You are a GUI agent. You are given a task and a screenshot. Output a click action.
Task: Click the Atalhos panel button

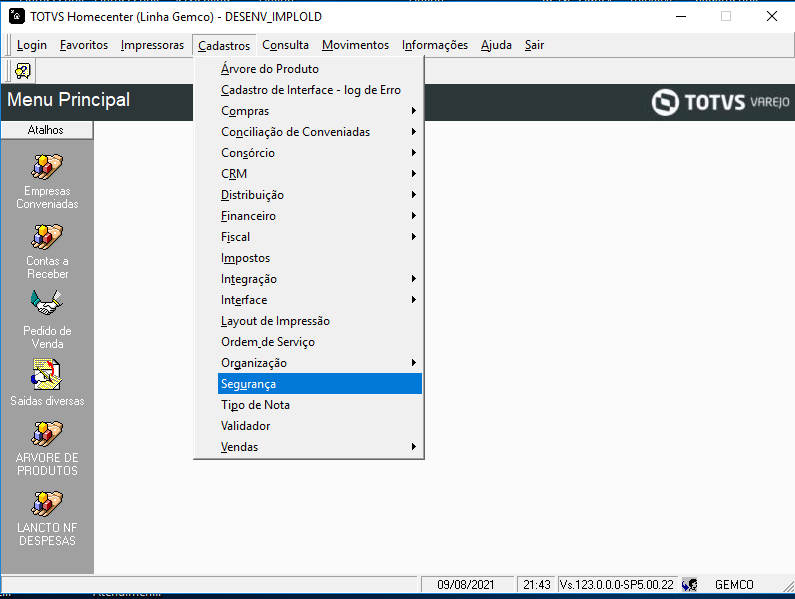47,130
